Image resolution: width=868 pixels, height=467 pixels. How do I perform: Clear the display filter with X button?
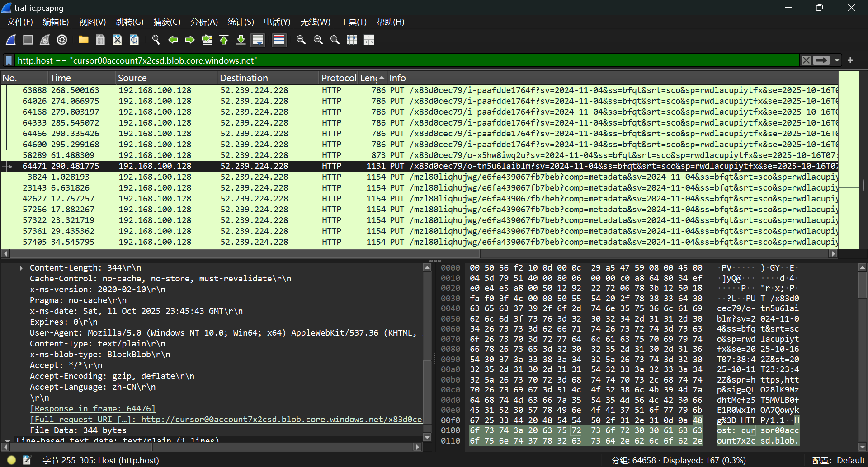tap(806, 61)
